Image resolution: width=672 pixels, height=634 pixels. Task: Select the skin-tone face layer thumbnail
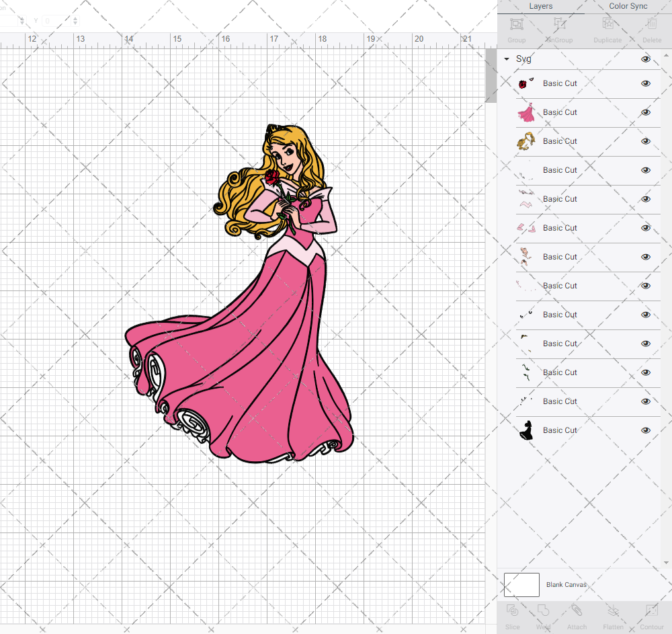(525, 256)
